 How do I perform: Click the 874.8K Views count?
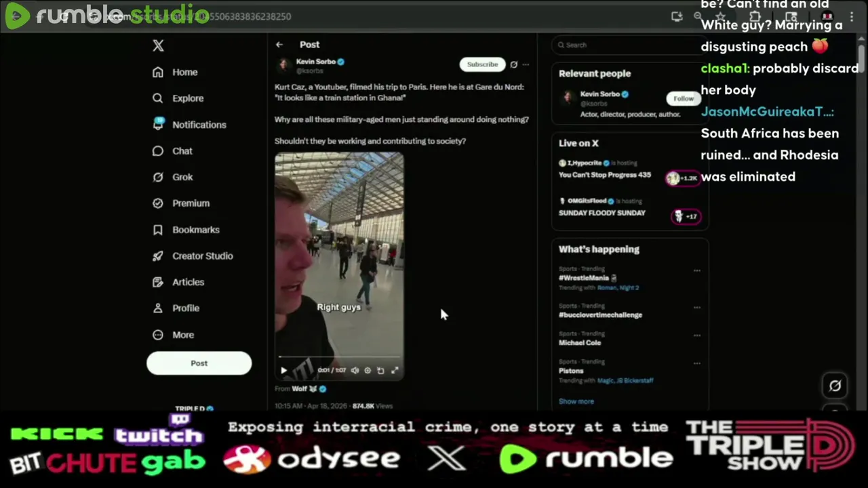tap(372, 406)
